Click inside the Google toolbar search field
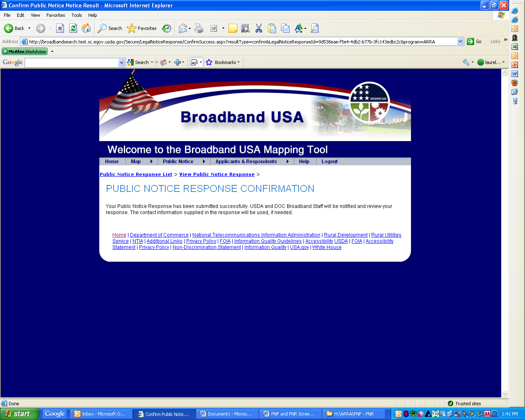The width and height of the screenshot is (525, 420). pos(71,62)
